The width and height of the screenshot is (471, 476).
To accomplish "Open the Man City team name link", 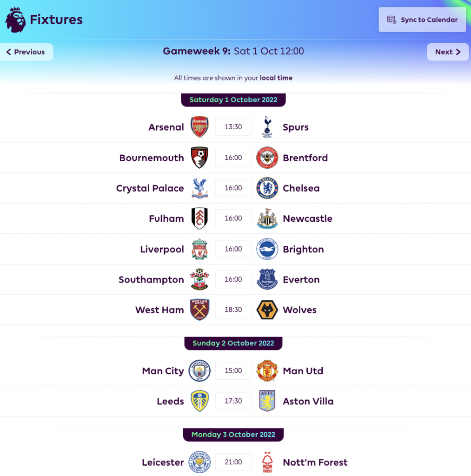I will (x=163, y=371).
